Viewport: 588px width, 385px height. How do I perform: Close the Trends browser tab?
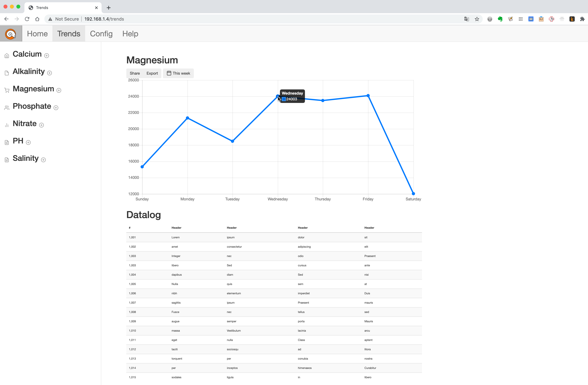(x=96, y=8)
